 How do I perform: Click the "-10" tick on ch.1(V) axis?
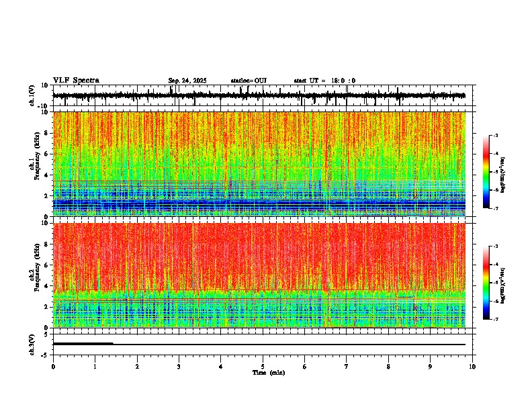(44, 106)
